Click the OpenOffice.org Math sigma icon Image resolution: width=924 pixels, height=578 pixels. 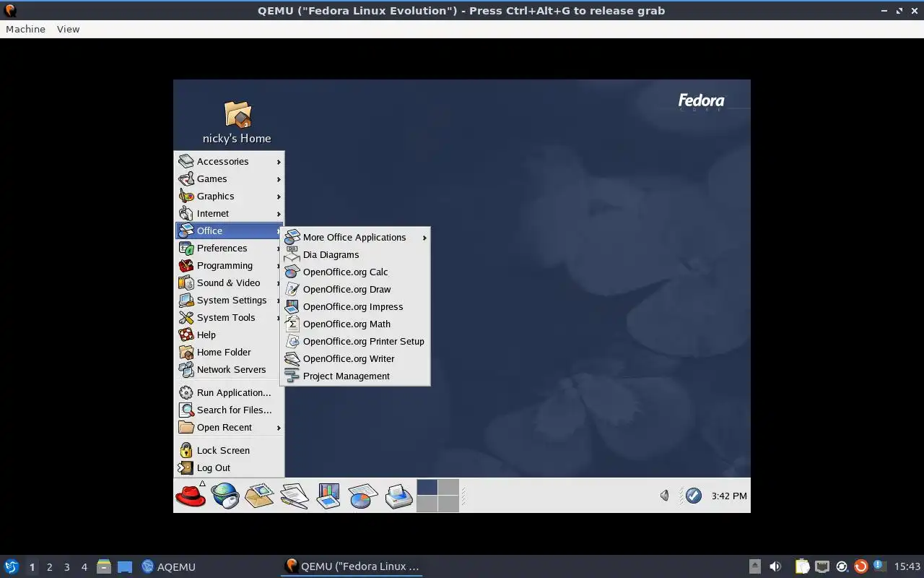point(292,324)
